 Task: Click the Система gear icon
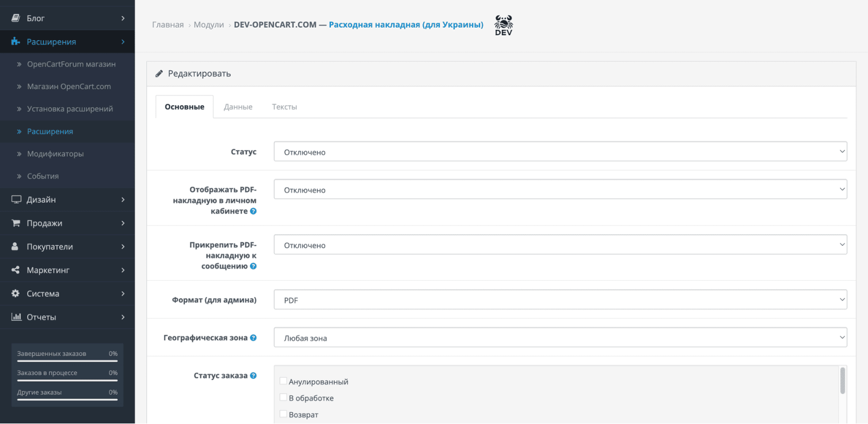(15, 293)
